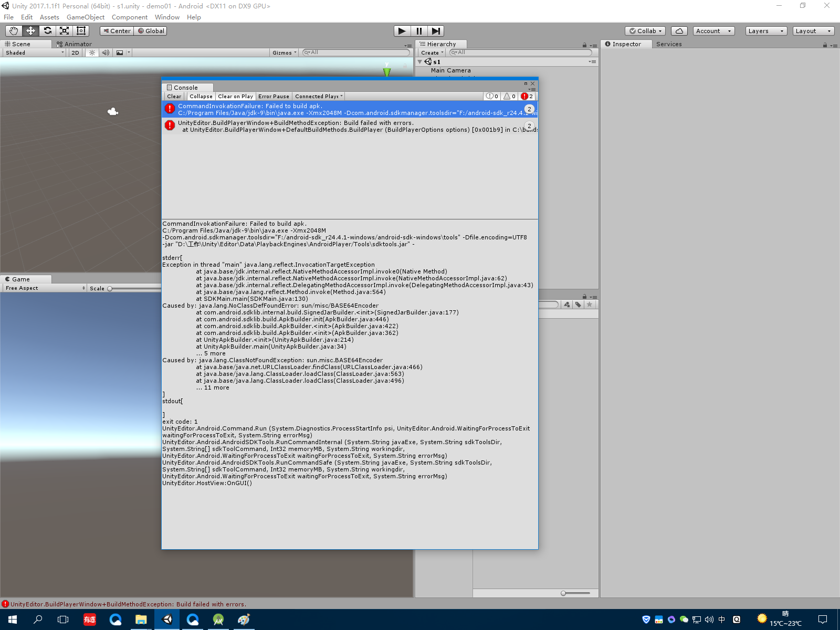Viewport: 840px width, 630px height.
Task: Open Connected Player dropdown
Action: (x=319, y=96)
